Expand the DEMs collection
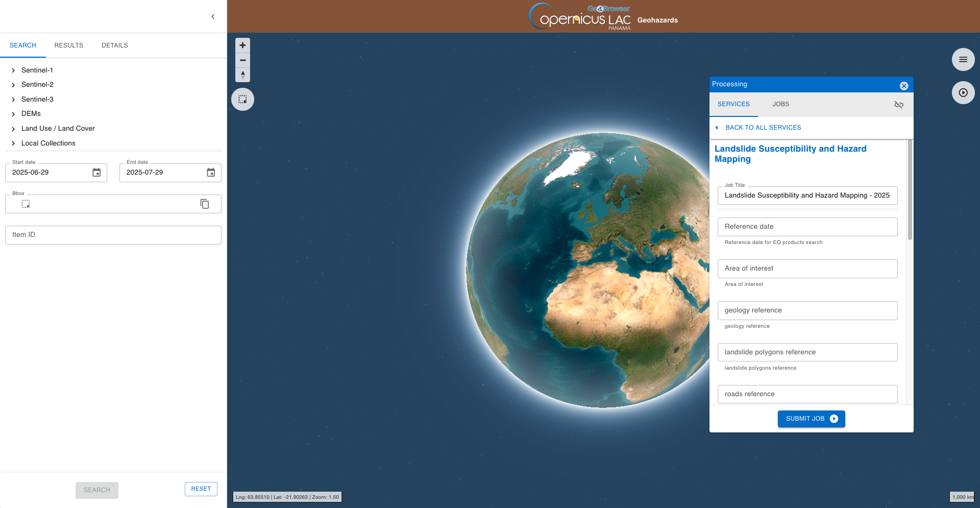980x508 pixels. tap(13, 114)
